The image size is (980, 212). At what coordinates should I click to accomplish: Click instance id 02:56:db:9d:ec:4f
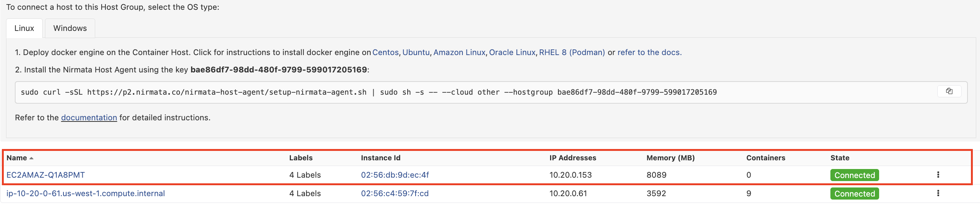pos(395,175)
